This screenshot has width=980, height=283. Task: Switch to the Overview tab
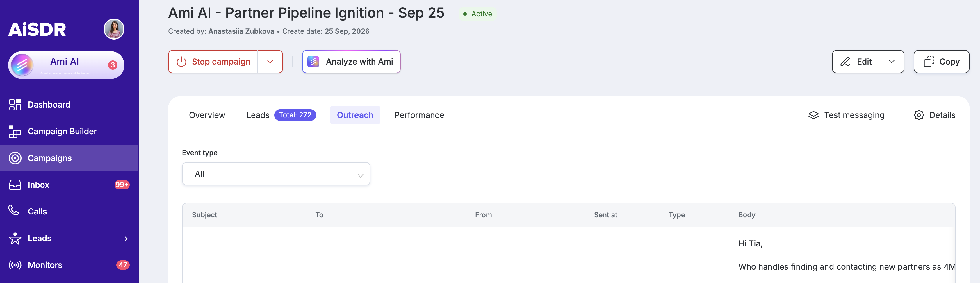[x=207, y=115]
